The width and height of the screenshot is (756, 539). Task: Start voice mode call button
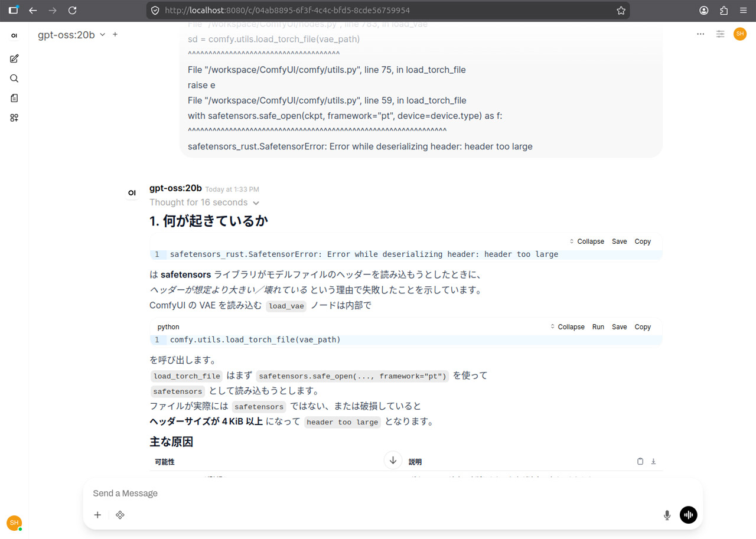pyautogui.click(x=689, y=515)
